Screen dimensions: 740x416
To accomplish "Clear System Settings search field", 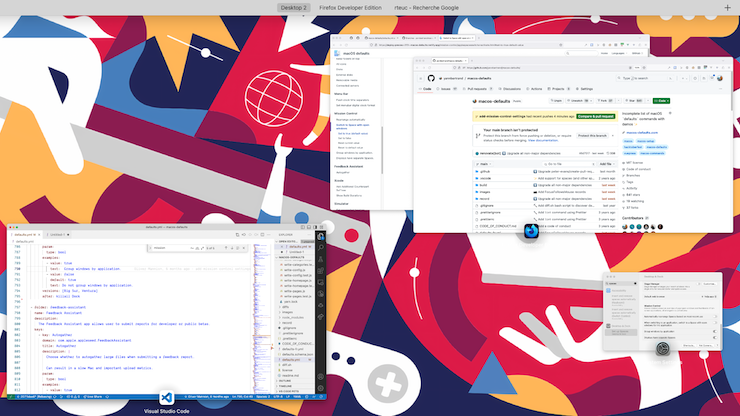I will pyautogui.click(x=635, y=283).
